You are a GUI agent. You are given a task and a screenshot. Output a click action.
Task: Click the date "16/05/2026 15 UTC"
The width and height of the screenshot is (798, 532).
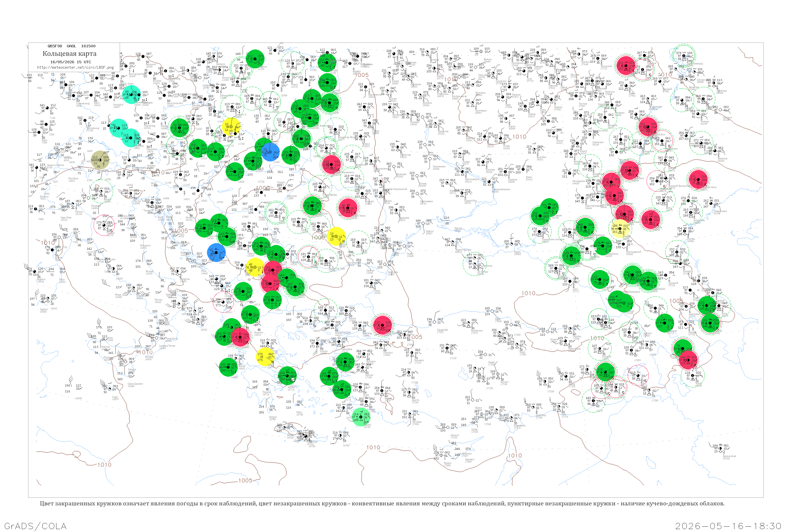point(70,62)
